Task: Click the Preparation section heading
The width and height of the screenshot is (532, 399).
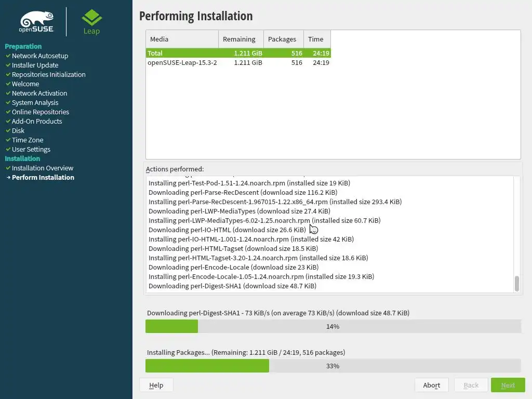Action: tap(23, 46)
